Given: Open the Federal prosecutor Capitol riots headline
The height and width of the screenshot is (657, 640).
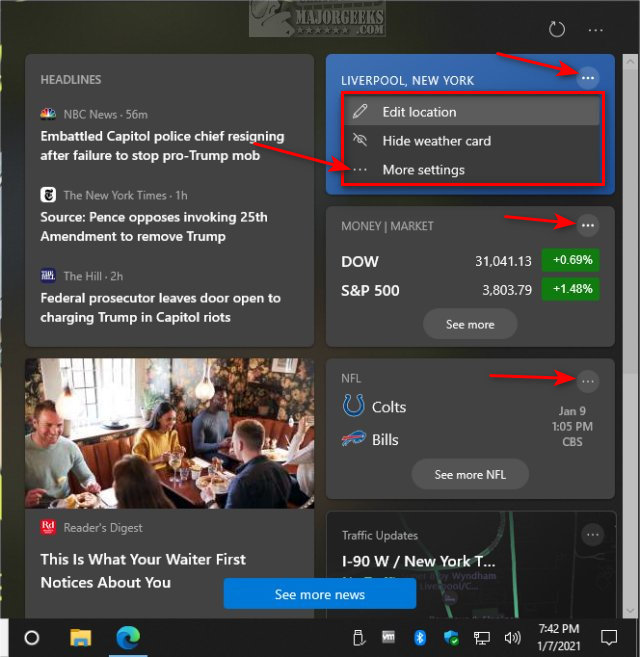Looking at the screenshot, I should [x=161, y=308].
